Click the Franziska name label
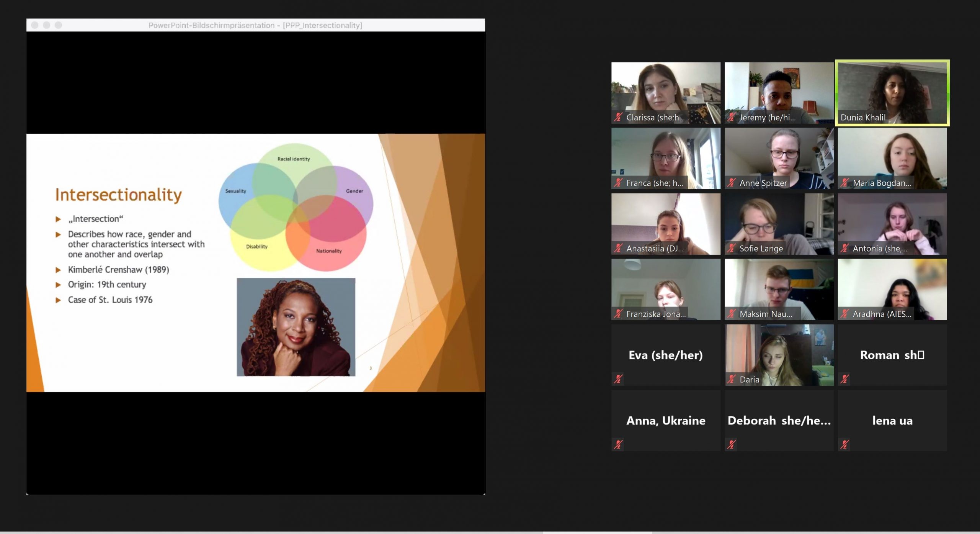 coord(655,314)
